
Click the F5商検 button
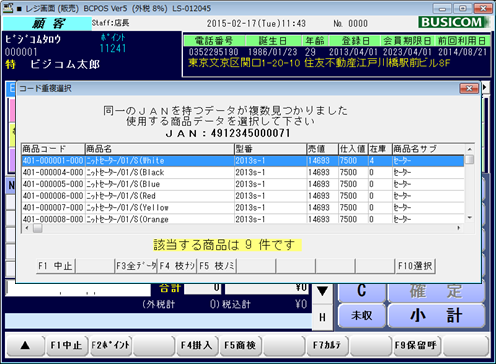240,345
